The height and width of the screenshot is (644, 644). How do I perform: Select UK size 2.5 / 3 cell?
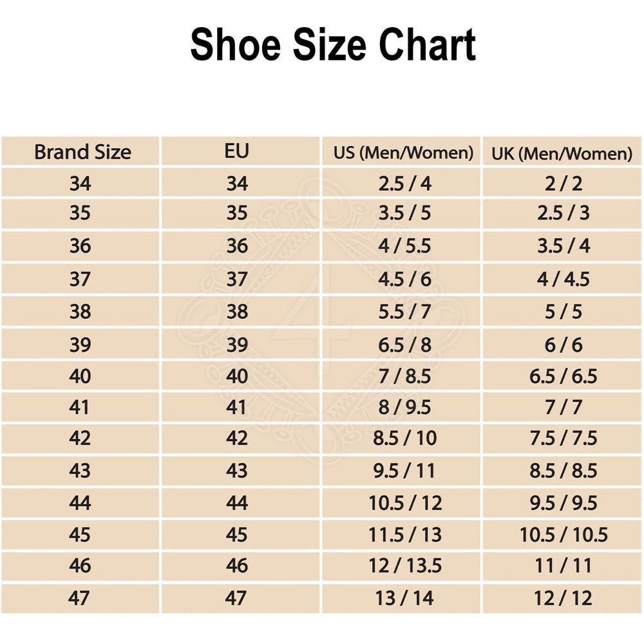click(563, 213)
